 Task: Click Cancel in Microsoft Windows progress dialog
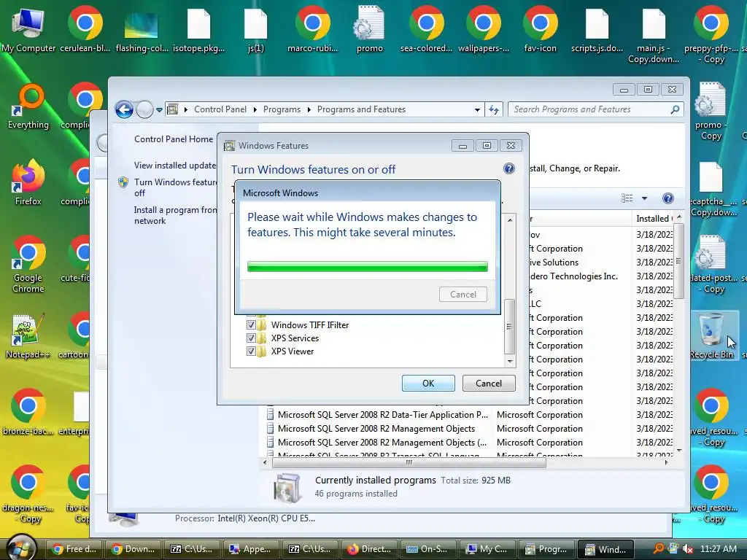point(463,295)
